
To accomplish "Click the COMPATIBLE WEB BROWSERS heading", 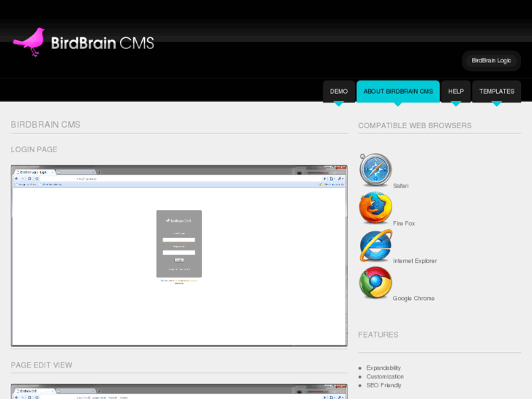I will point(415,126).
